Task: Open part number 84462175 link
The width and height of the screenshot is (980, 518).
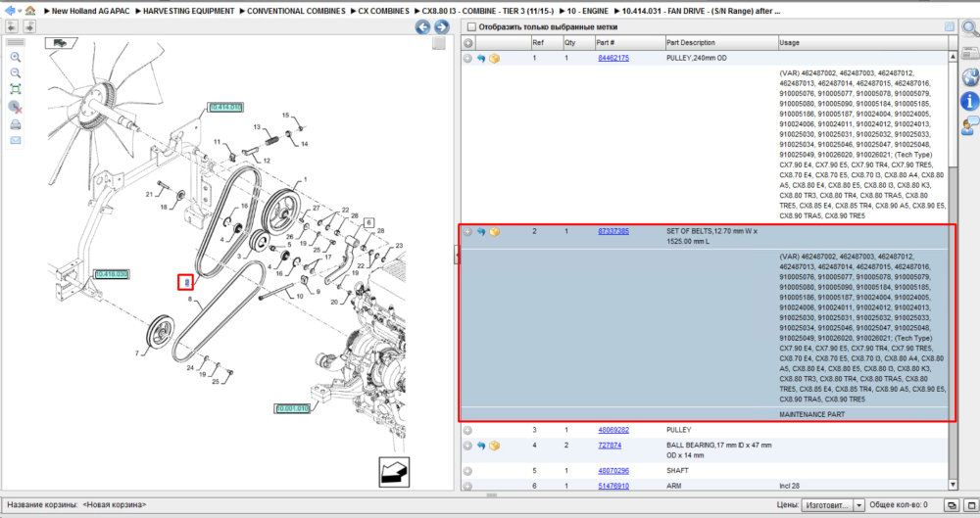Action: pyautogui.click(x=613, y=58)
